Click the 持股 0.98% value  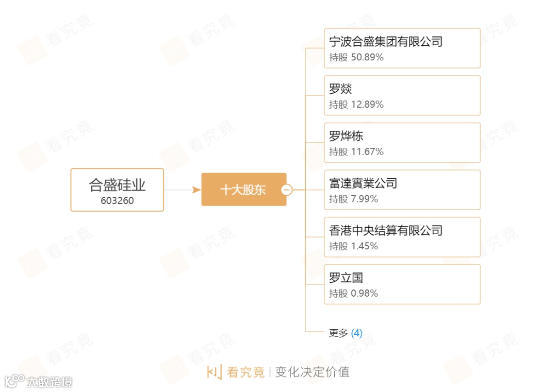coord(354,294)
